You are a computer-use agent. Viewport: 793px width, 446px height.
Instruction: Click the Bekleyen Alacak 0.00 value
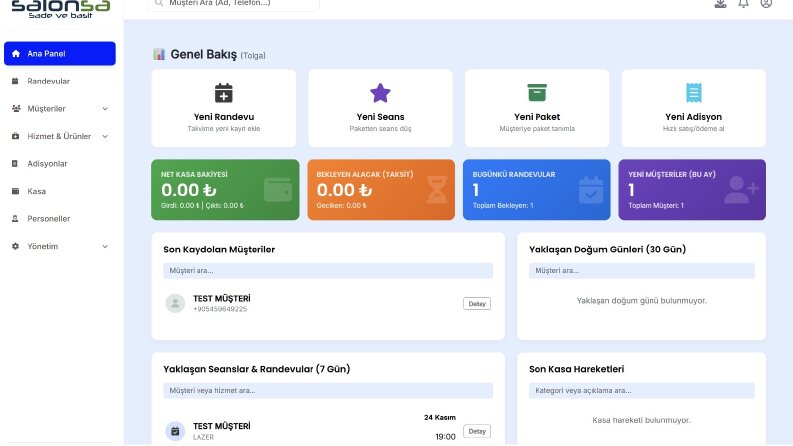pos(344,190)
